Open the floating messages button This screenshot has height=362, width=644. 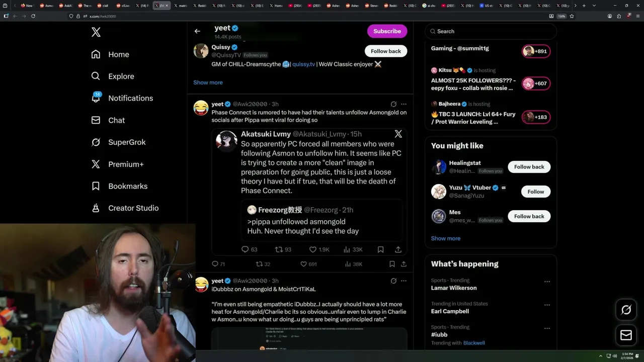626,335
